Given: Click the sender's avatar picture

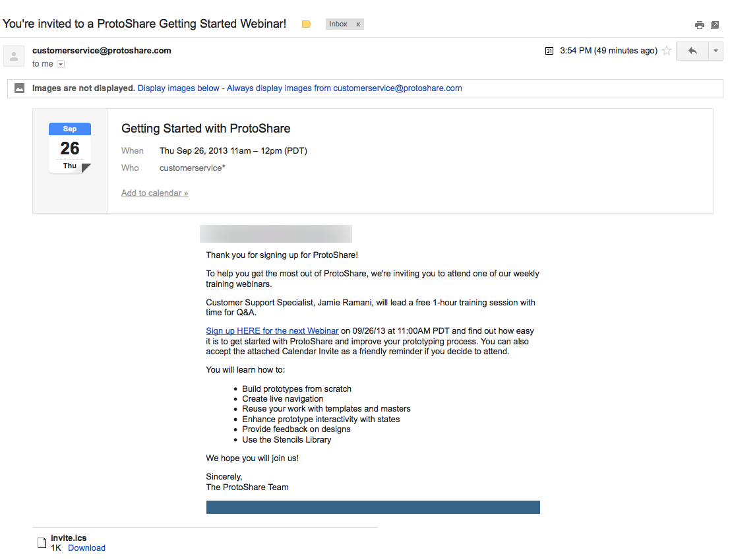Looking at the screenshot, I should 14,56.
